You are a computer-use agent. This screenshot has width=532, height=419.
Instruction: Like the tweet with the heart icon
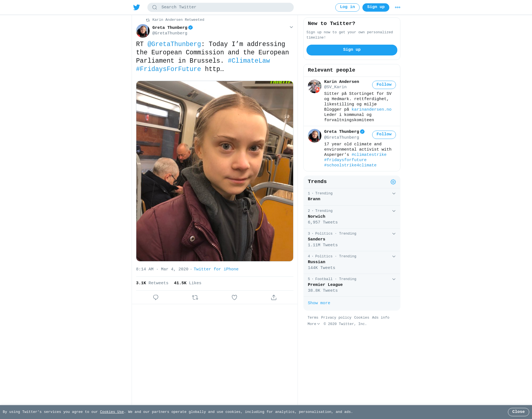coord(234,297)
